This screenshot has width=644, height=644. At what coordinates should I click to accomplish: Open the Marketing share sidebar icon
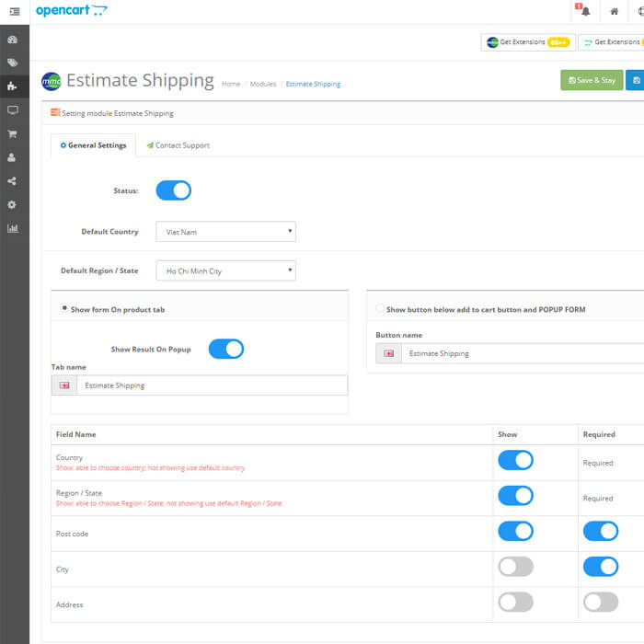[13, 181]
